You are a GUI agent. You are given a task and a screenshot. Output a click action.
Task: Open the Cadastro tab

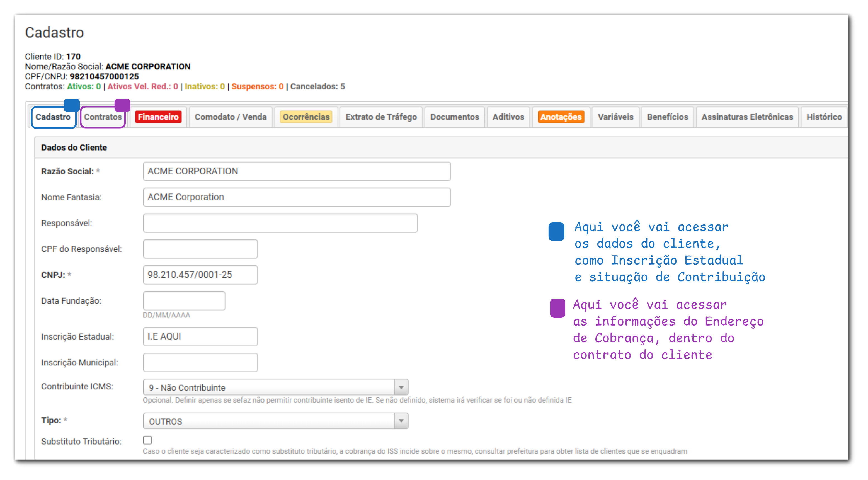tap(53, 117)
